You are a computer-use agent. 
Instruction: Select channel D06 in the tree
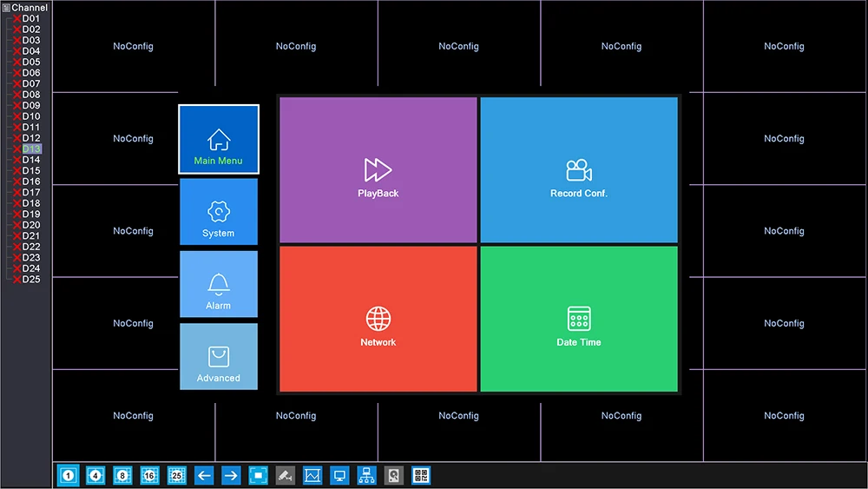(x=31, y=73)
